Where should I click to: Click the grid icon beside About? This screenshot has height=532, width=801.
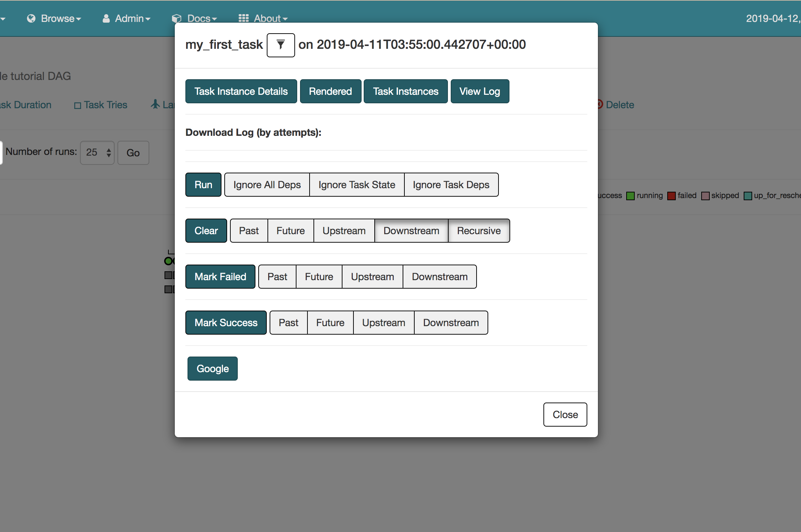pos(243,18)
